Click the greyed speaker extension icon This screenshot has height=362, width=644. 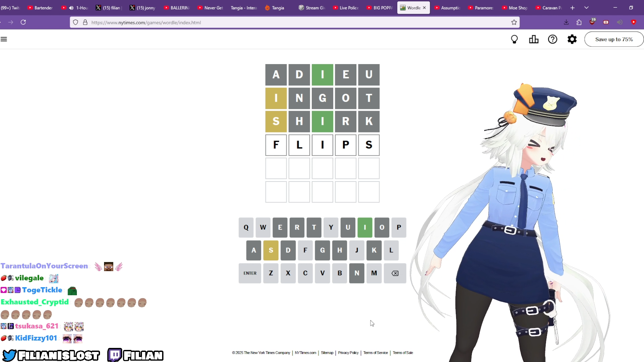(620, 22)
